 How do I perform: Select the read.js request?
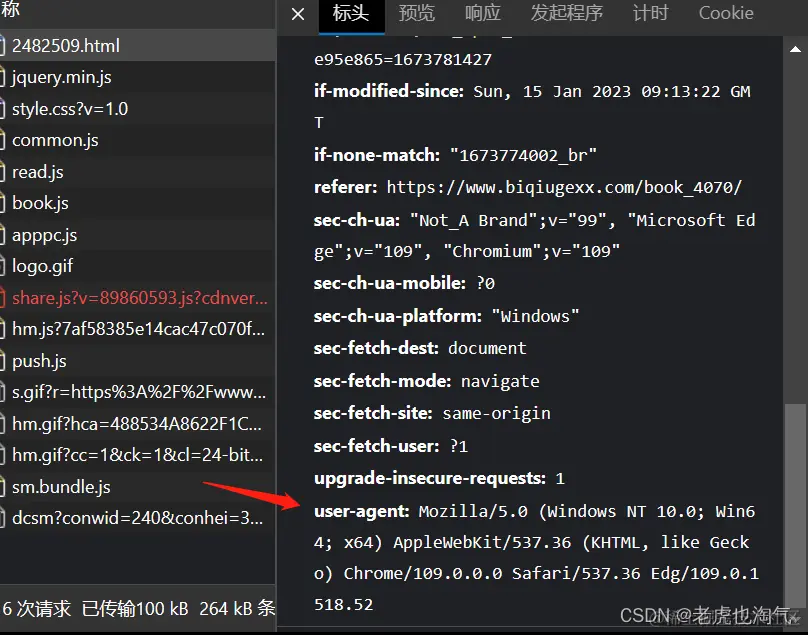tap(138, 172)
